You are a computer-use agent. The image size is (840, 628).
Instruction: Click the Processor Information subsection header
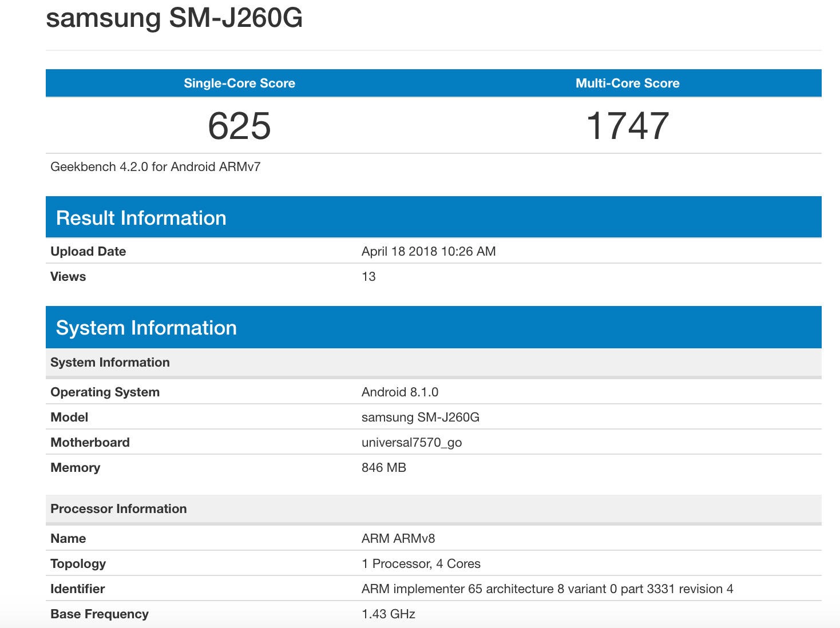pyautogui.click(x=118, y=509)
